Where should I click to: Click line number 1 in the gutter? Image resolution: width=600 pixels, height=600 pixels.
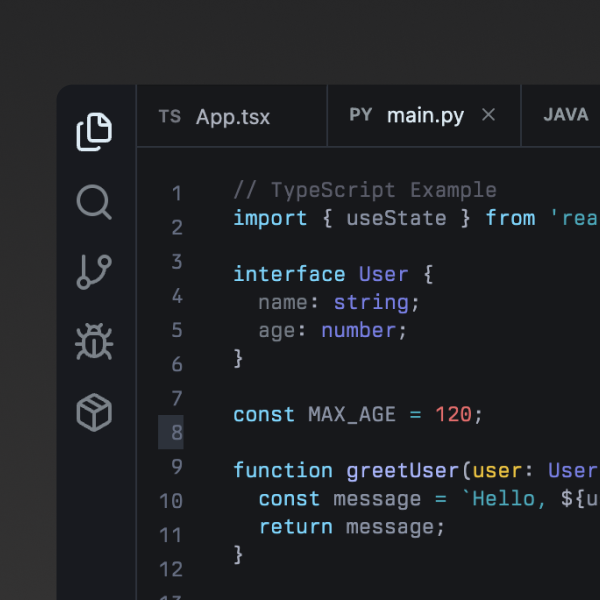176,194
